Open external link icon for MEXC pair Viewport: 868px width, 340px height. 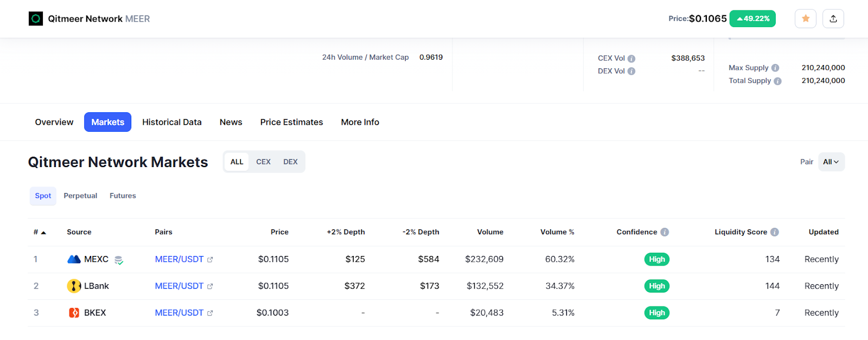click(210, 260)
